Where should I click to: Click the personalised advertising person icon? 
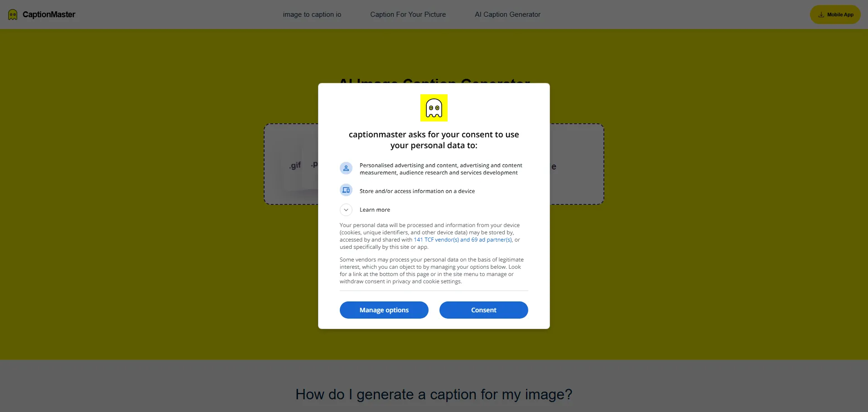[346, 168]
